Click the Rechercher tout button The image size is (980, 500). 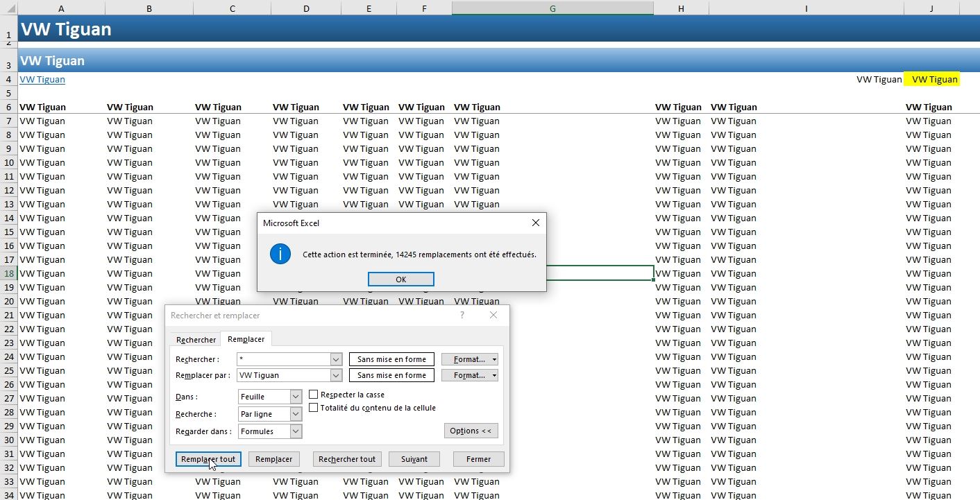pyautogui.click(x=347, y=459)
